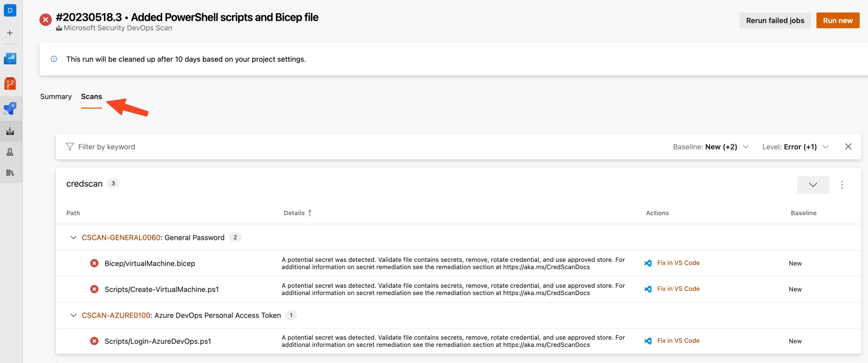This screenshot has height=363, width=868.
Task: Click Fix in VS Code for virtualMachine.bicep
Action: (678, 263)
